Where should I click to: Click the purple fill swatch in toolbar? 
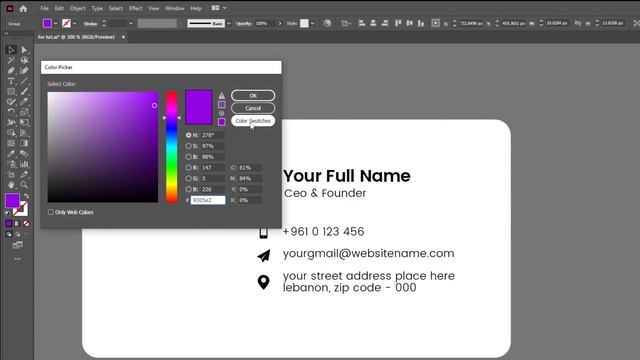click(12, 200)
